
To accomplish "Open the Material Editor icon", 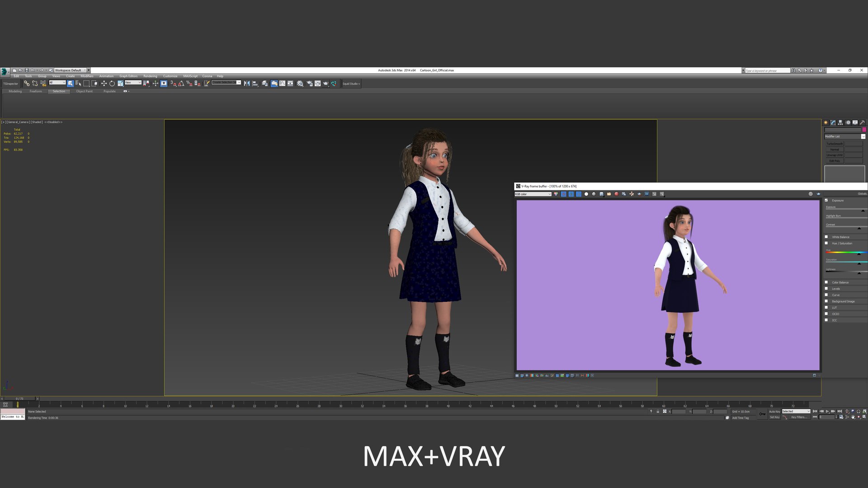I will (x=300, y=84).
